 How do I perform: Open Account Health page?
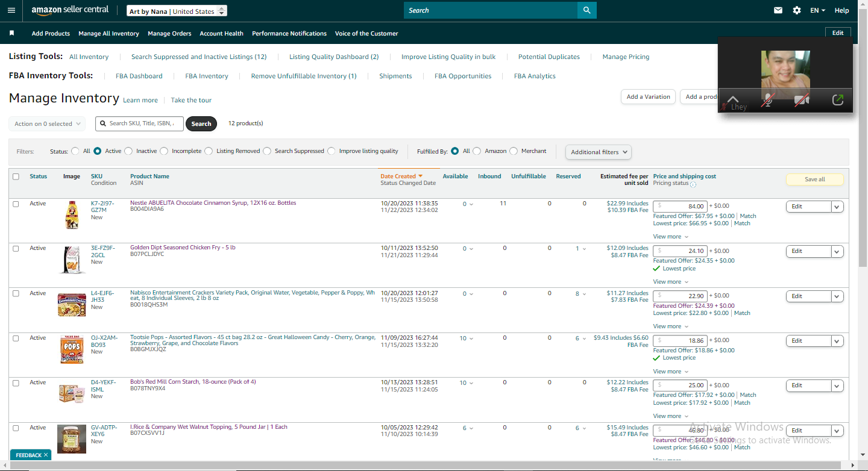221,33
